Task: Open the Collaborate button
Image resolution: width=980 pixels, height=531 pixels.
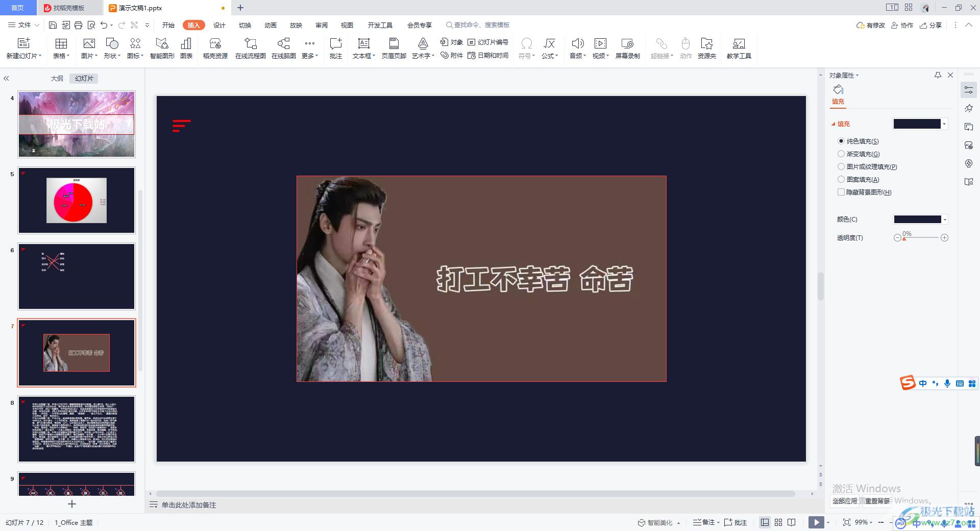Action: coord(902,25)
